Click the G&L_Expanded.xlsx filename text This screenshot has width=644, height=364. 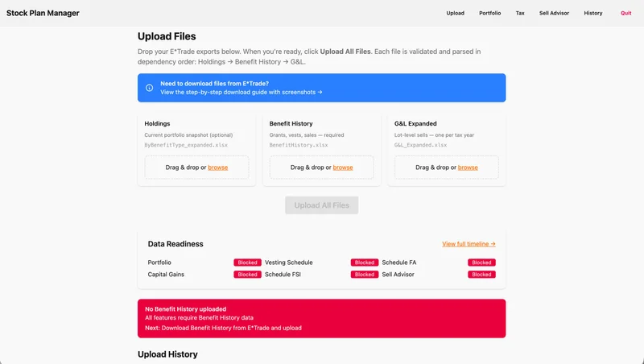[420, 145]
